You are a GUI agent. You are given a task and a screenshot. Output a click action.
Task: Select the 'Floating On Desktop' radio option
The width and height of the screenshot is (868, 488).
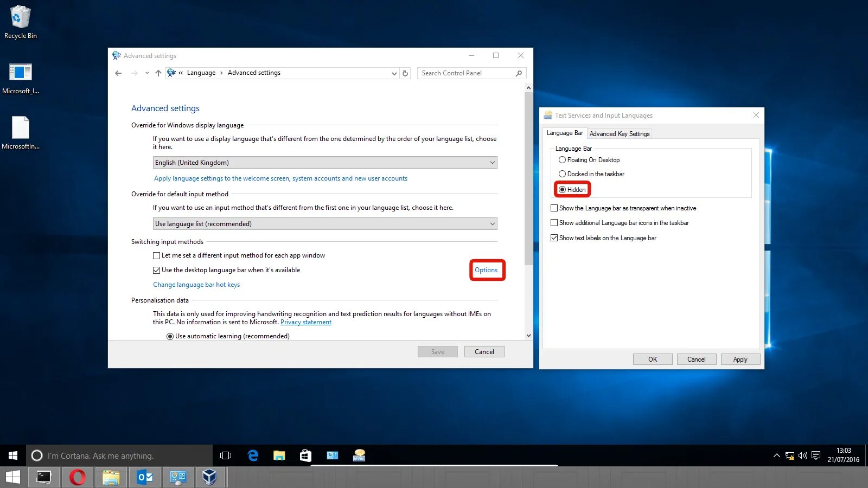pyautogui.click(x=562, y=160)
